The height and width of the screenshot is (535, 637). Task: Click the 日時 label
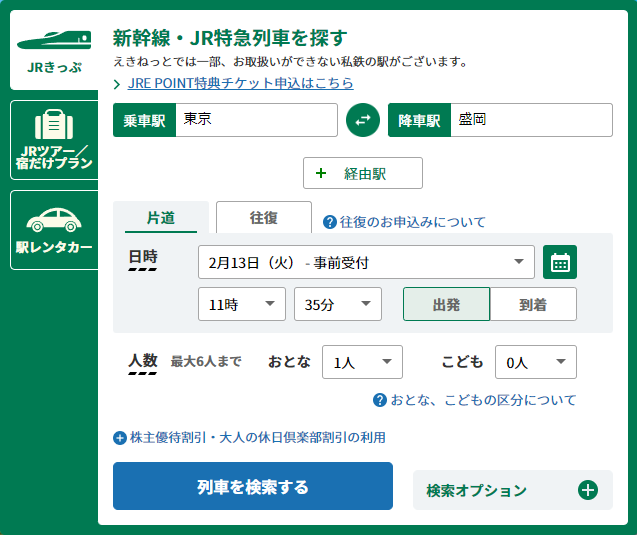click(143, 257)
